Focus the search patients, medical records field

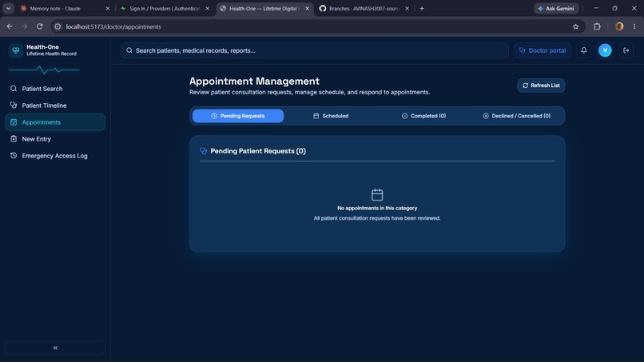pos(315,50)
